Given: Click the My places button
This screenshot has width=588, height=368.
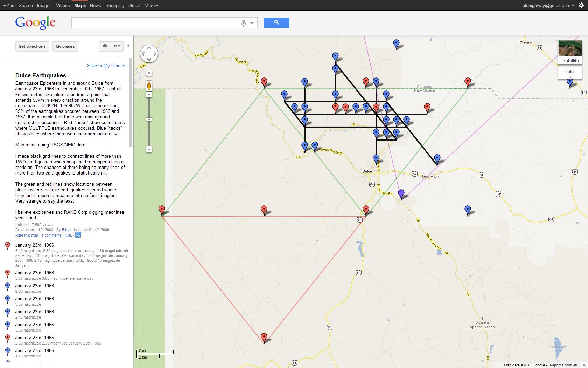Looking at the screenshot, I should coord(65,46).
